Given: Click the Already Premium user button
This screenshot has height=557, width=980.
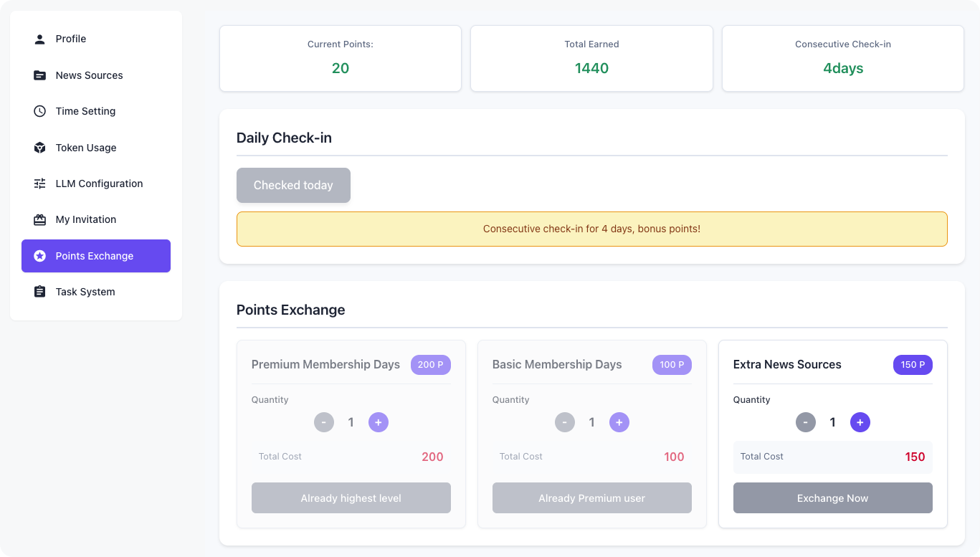Looking at the screenshot, I should (591, 498).
